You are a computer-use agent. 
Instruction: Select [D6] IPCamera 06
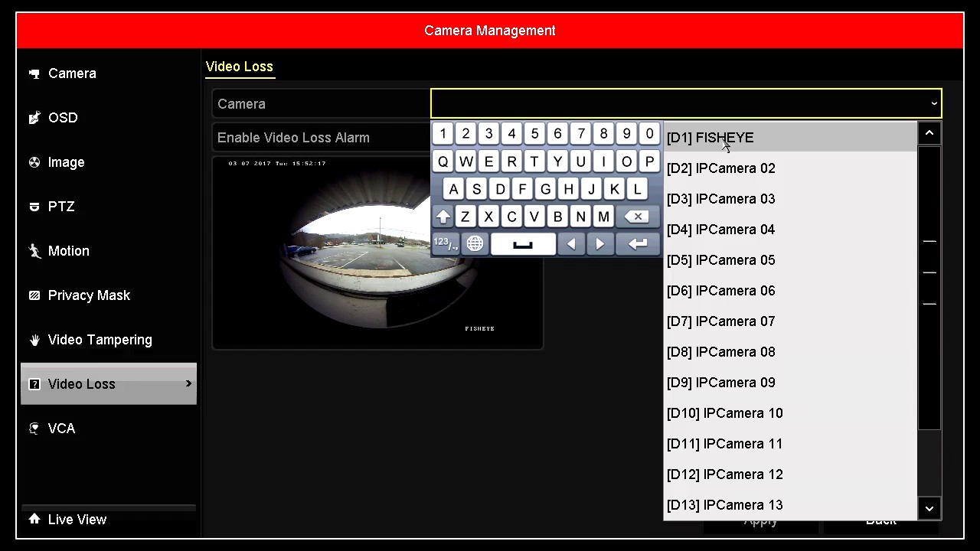[x=790, y=291]
